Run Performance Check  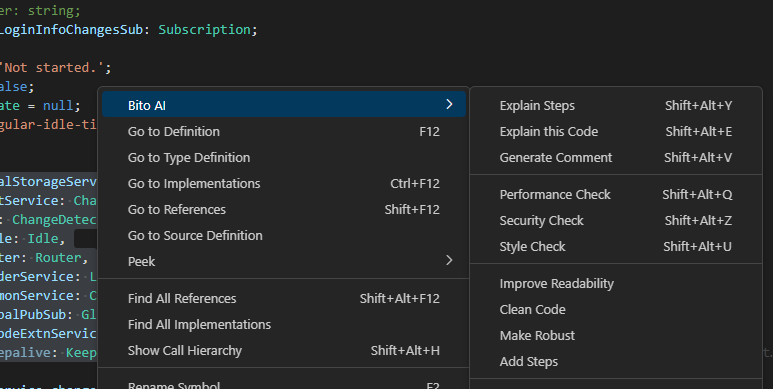click(x=616, y=195)
